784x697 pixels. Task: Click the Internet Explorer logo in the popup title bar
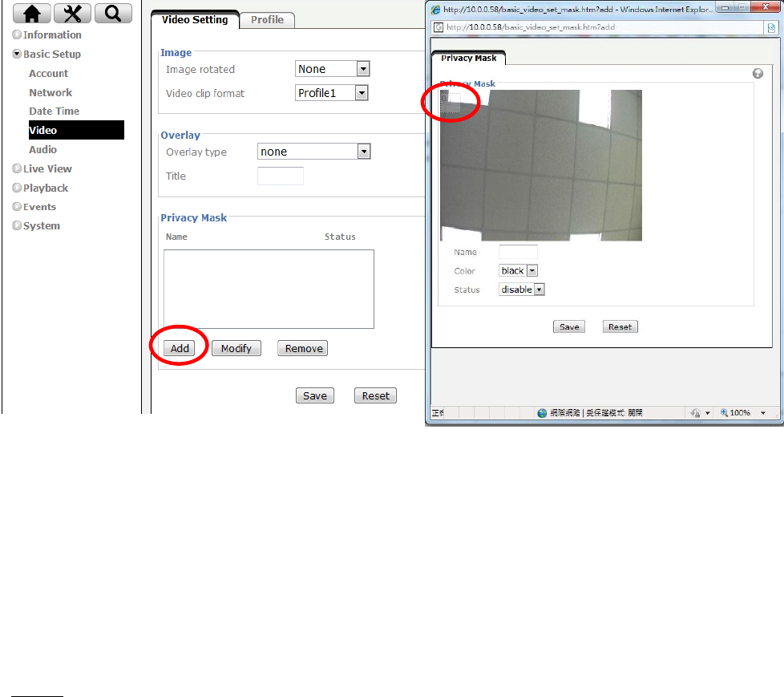coord(435,10)
